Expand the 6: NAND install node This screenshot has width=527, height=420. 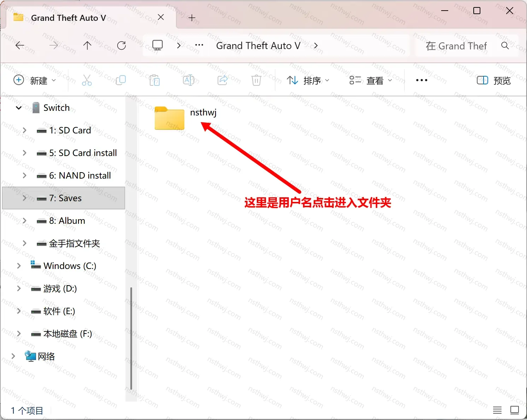(x=24, y=175)
